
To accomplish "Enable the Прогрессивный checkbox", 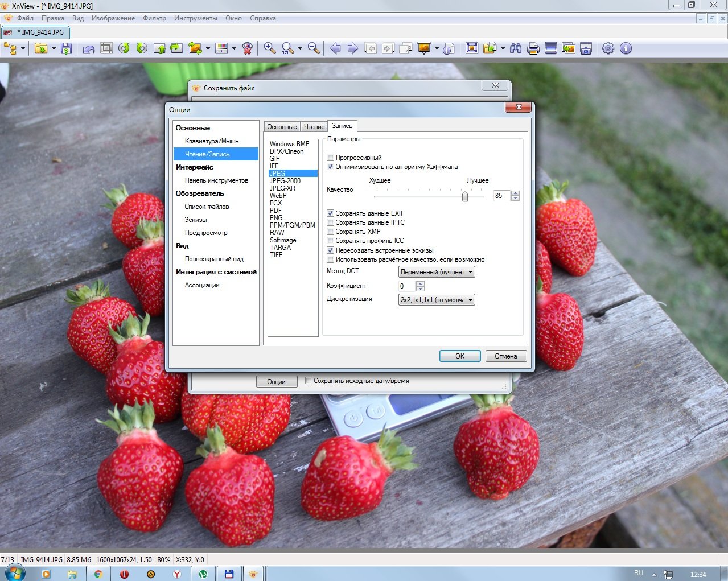I will click(330, 158).
